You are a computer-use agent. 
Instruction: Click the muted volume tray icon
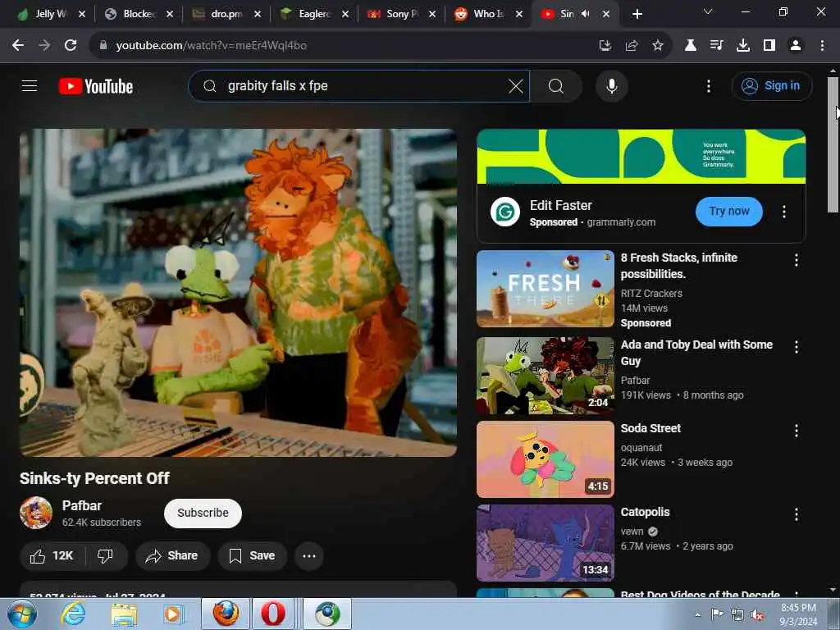coord(757,615)
